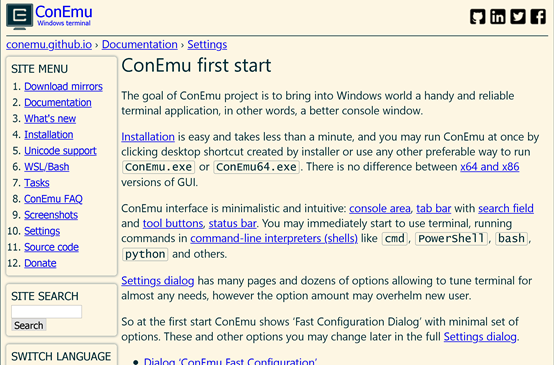
Task: Follow the console area link
Action: pyautogui.click(x=380, y=208)
